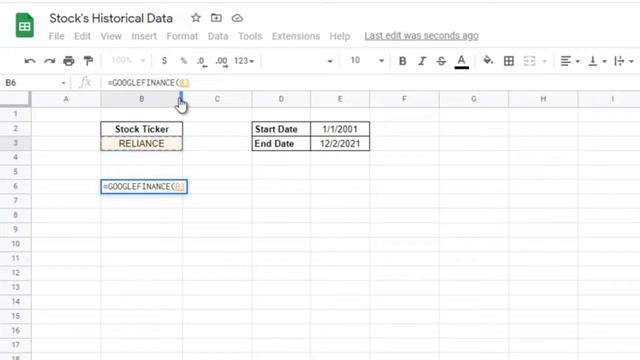Activate the Paint format tool

pyautogui.click(x=88, y=61)
